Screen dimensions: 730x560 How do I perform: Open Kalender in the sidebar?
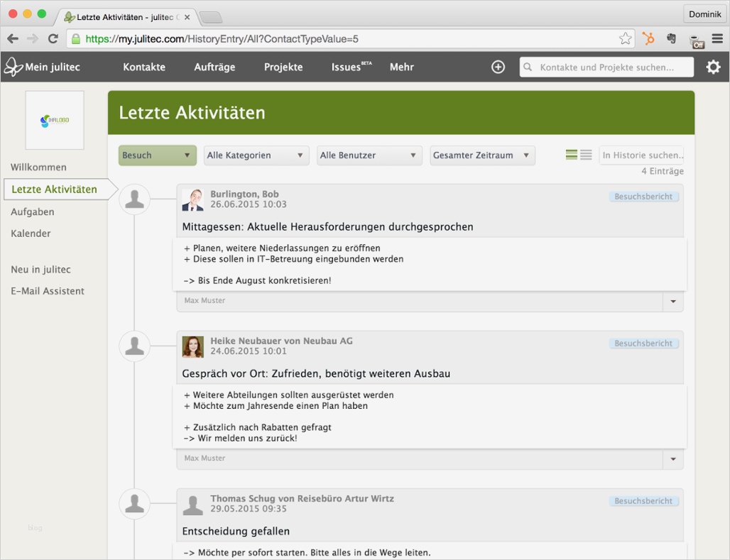click(31, 234)
